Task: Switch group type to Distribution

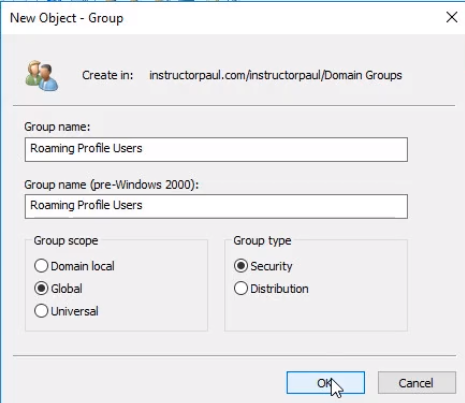Action: (x=241, y=288)
